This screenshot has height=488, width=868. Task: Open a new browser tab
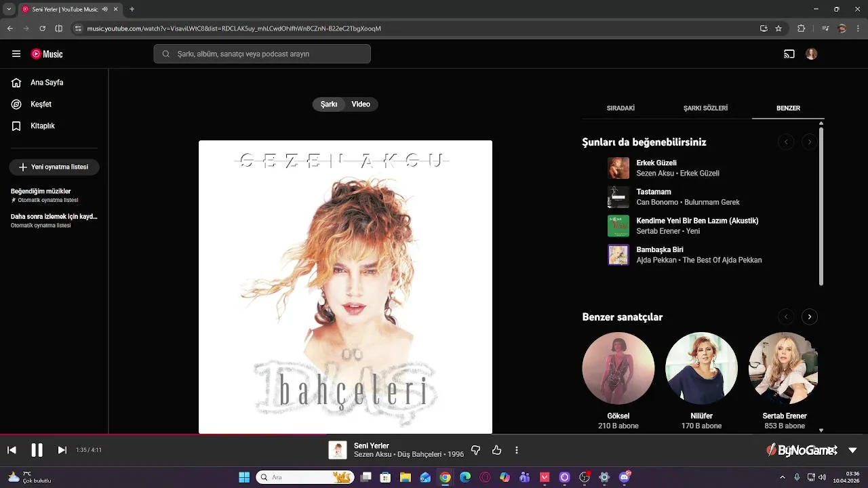[132, 9]
